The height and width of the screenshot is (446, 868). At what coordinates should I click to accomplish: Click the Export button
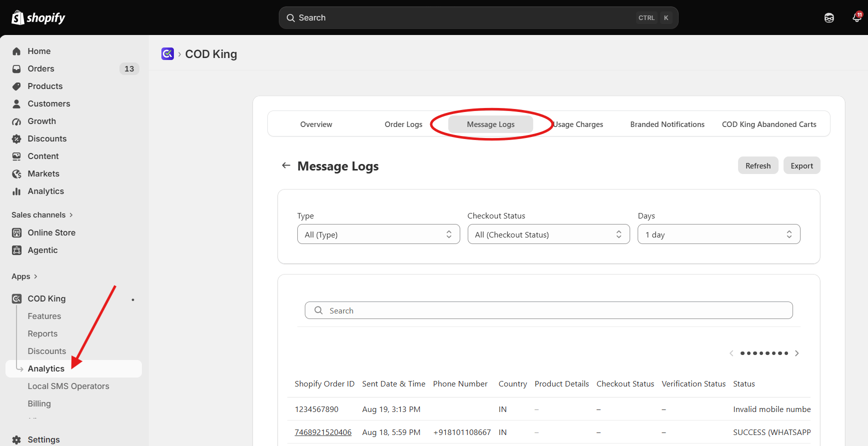[802, 165]
